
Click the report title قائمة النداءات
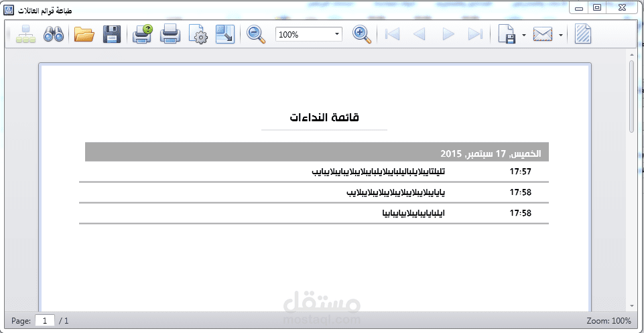pyautogui.click(x=324, y=117)
